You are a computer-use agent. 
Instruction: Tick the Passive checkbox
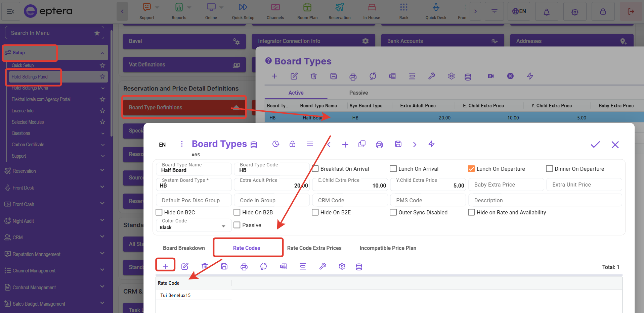237,225
